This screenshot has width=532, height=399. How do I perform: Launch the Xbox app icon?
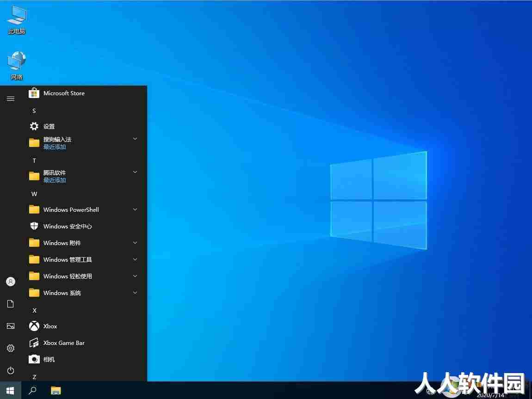(34, 326)
